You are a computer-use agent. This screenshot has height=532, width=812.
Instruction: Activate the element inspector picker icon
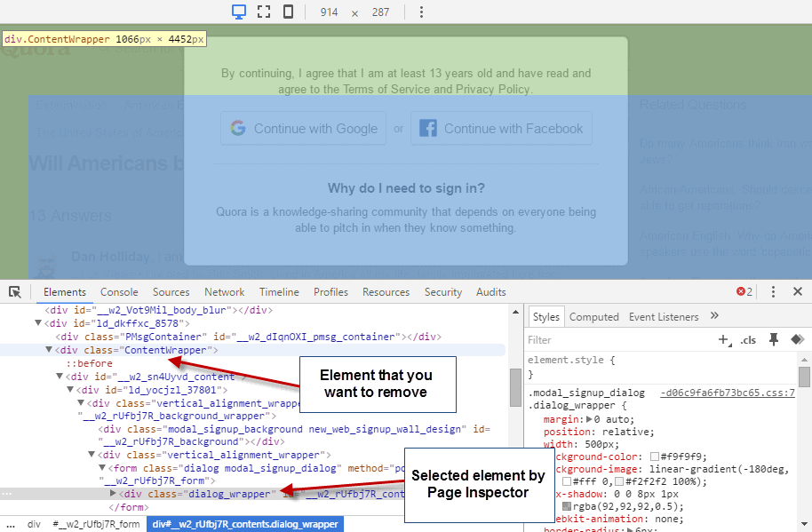(x=15, y=292)
